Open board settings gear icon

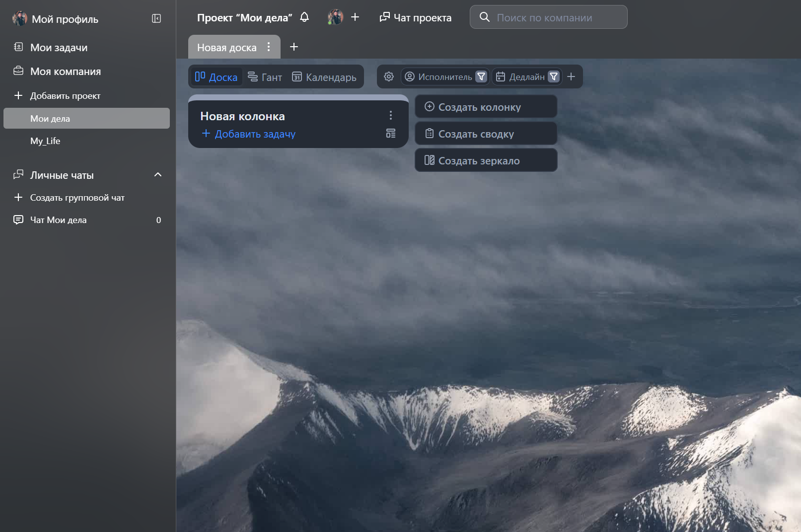click(389, 76)
